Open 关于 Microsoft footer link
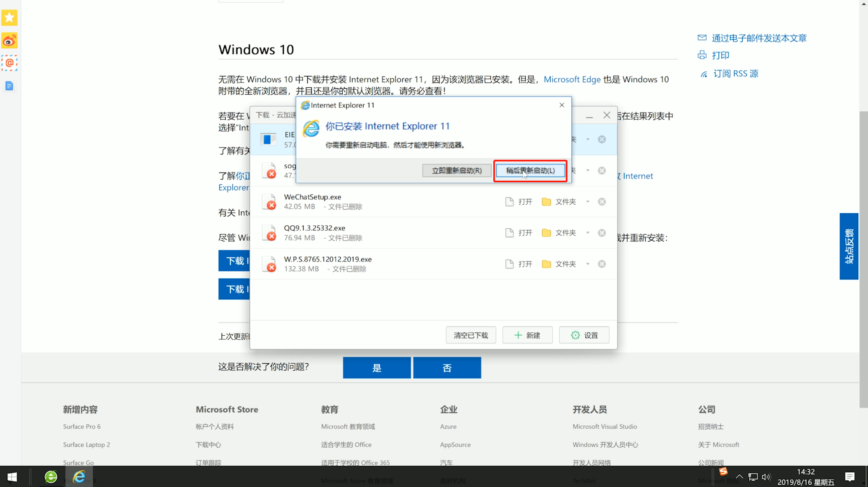 coord(719,445)
